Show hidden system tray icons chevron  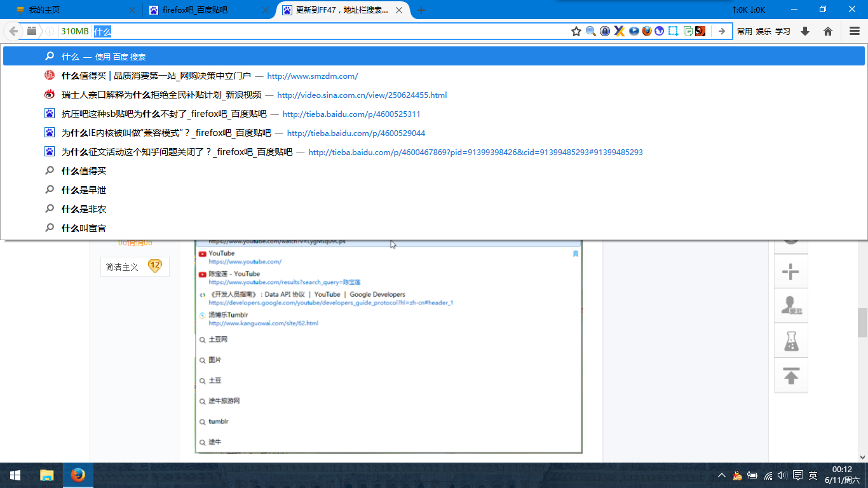click(x=722, y=475)
